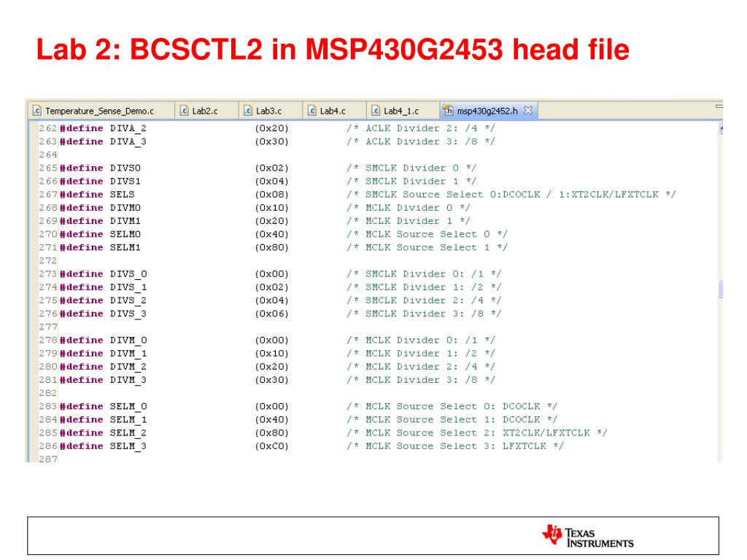Screen dimensions: 747x560
Task: Click the (0x30) value on the DIVA_3 line
Action: [271, 142]
